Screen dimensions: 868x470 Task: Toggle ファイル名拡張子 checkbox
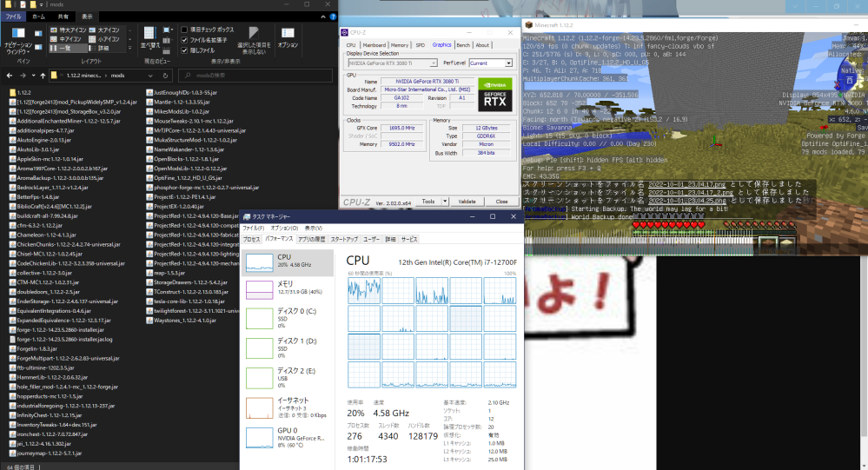[x=184, y=40]
